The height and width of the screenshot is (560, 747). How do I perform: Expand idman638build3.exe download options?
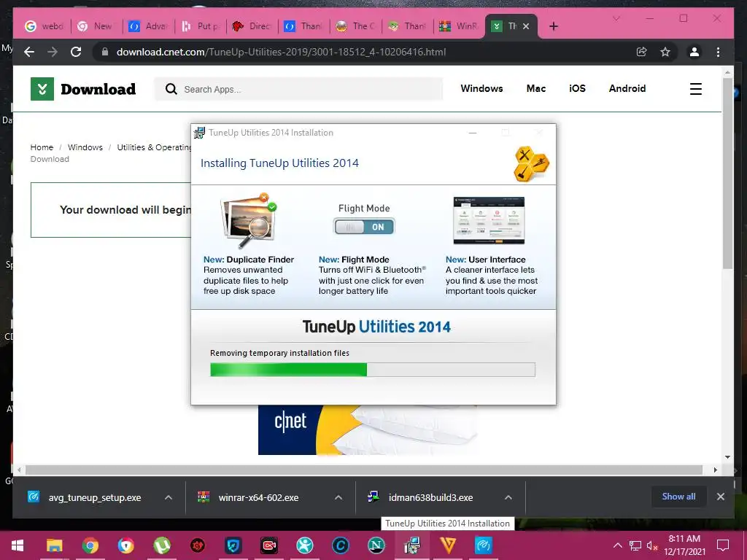click(508, 497)
